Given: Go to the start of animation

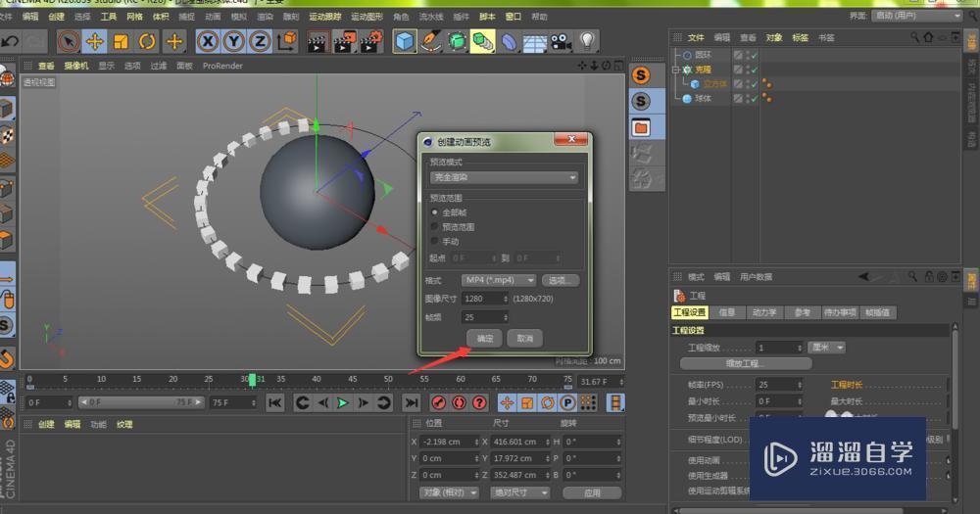Looking at the screenshot, I should [x=275, y=403].
